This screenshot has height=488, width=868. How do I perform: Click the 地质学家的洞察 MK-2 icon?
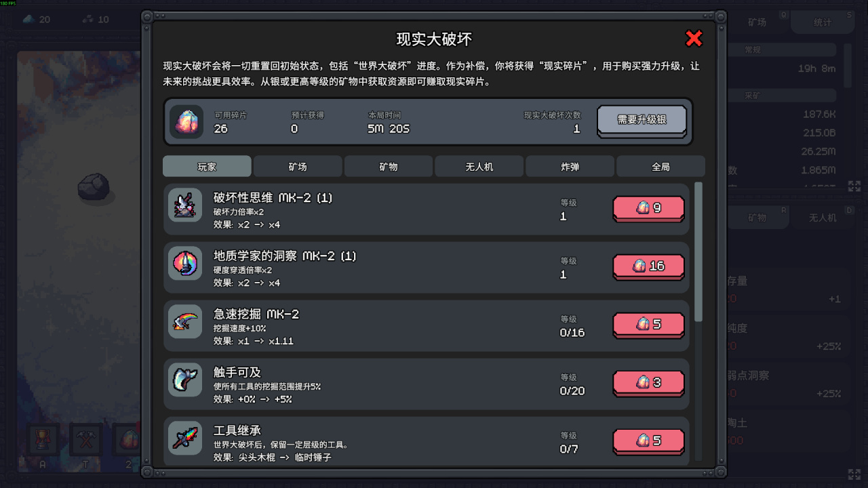coord(185,264)
